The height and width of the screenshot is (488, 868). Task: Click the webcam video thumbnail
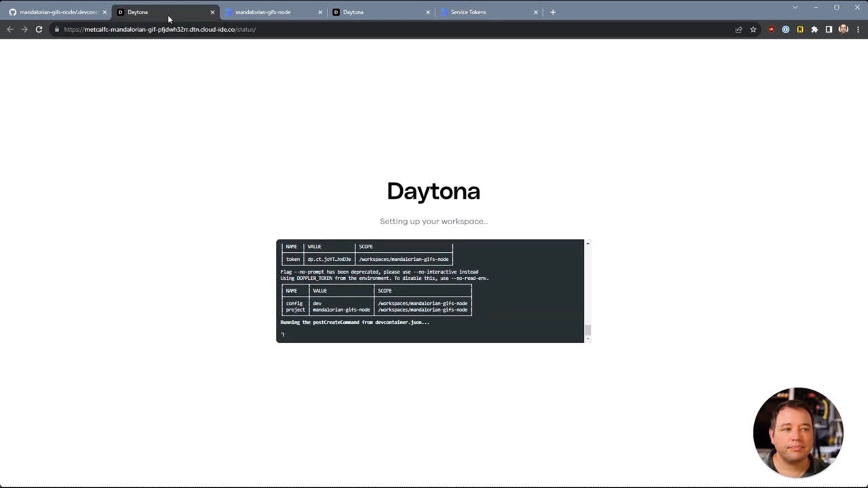coord(797,432)
